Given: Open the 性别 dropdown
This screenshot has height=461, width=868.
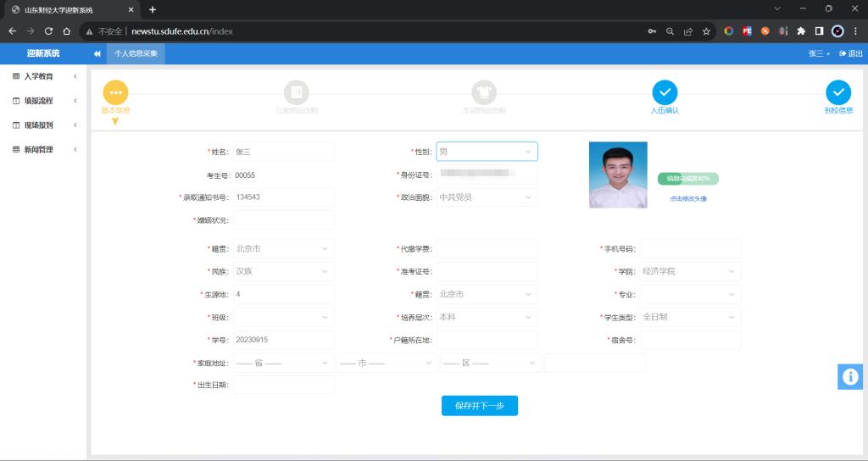Looking at the screenshot, I should [x=487, y=152].
